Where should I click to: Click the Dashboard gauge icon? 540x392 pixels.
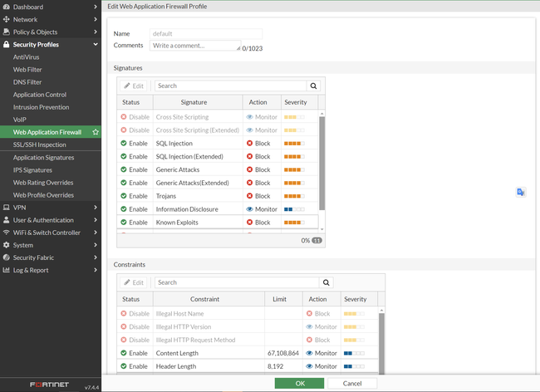[6, 7]
